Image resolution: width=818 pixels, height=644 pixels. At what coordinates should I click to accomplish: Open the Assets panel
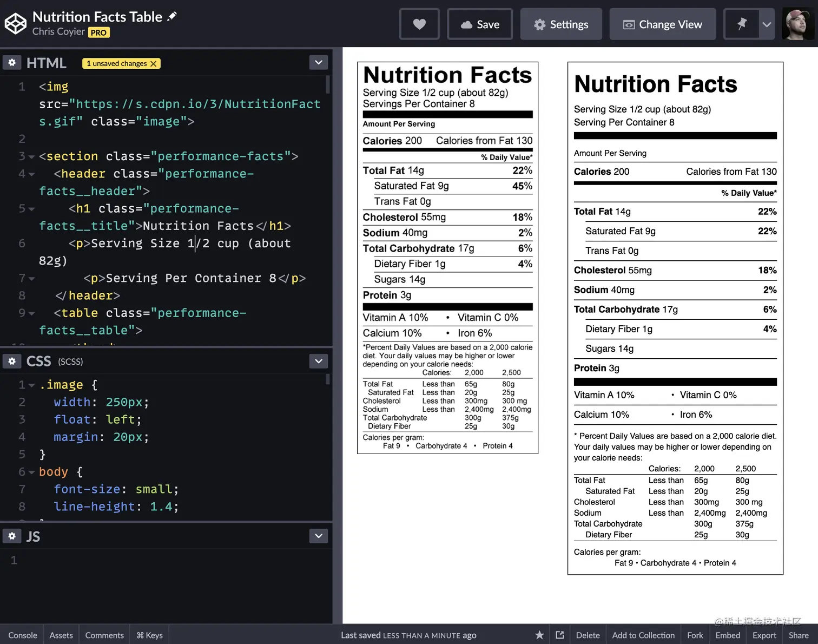point(61,635)
